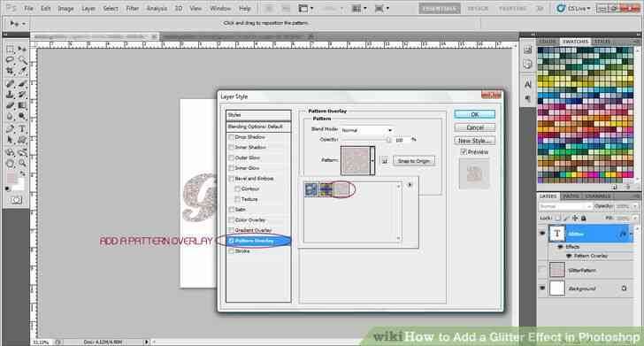Viewport: 644px width, 346px height.
Task: Select the Pen tool
Action: (x=10, y=129)
